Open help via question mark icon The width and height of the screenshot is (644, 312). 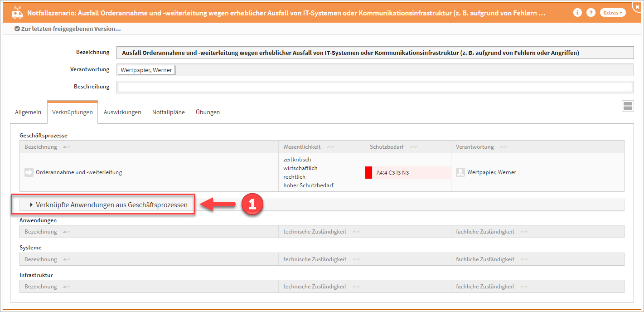tap(591, 13)
